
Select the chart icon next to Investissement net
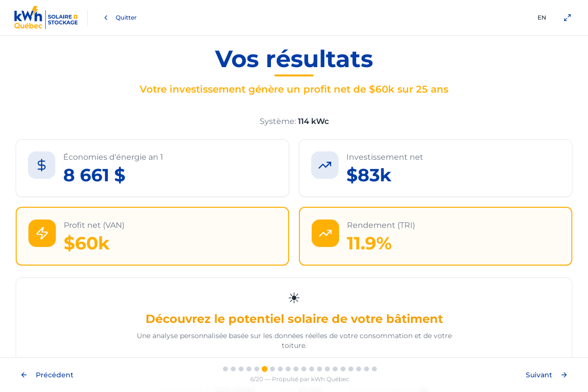coord(325,165)
